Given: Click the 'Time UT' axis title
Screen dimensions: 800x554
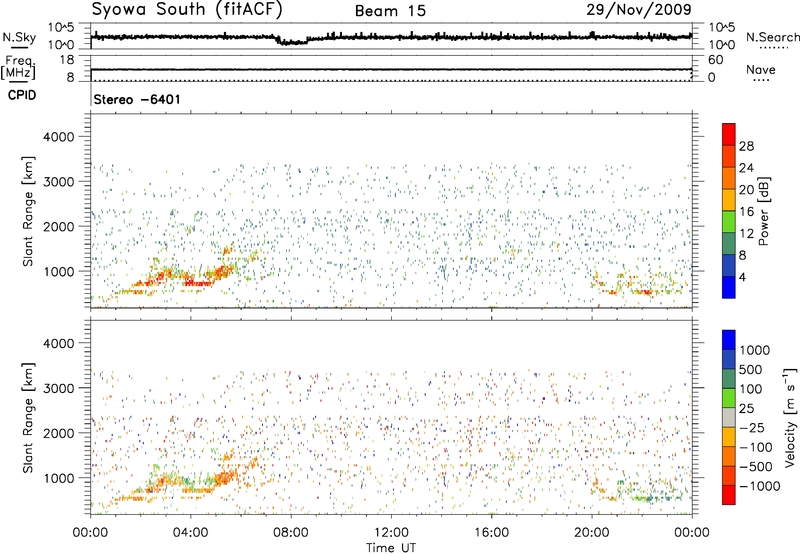Looking at the screenshot, I should [391, 548].
